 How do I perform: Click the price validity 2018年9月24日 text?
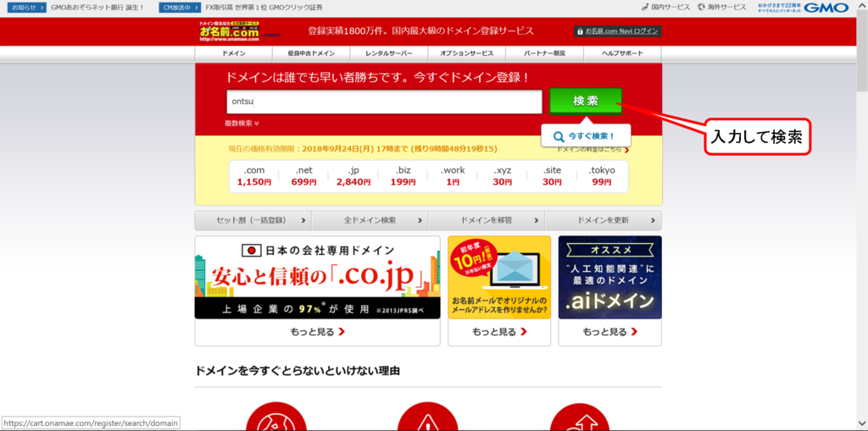click(363, 149)
